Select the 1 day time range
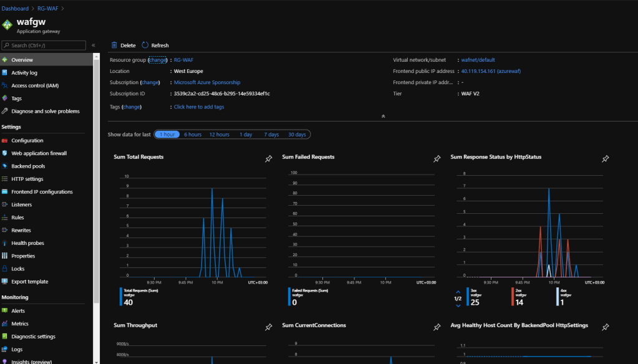 (246, 135)
